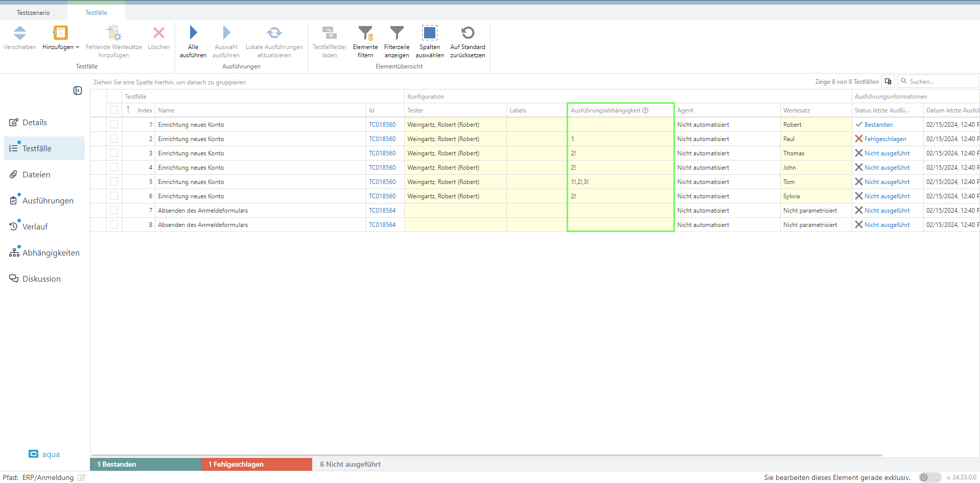Reset view with Auf Standard zurücksetzen
The image size is (980, 483).
468,33
